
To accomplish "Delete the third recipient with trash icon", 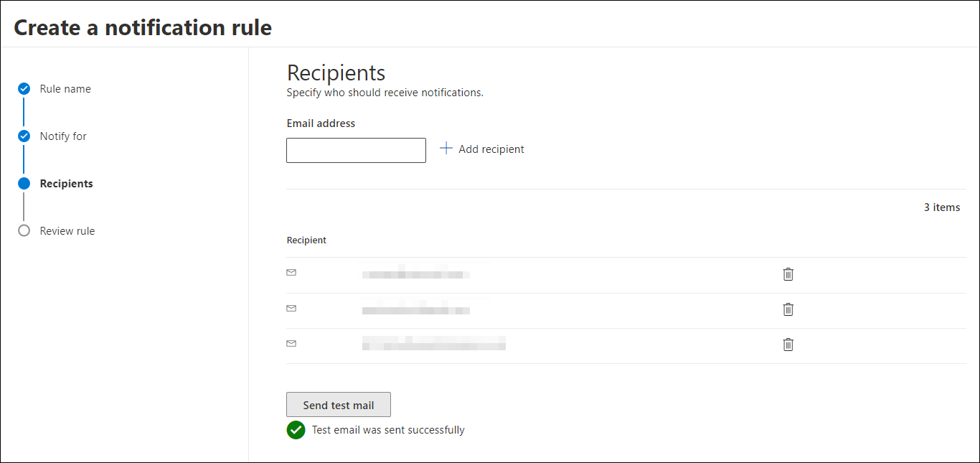I will [788, 344].
